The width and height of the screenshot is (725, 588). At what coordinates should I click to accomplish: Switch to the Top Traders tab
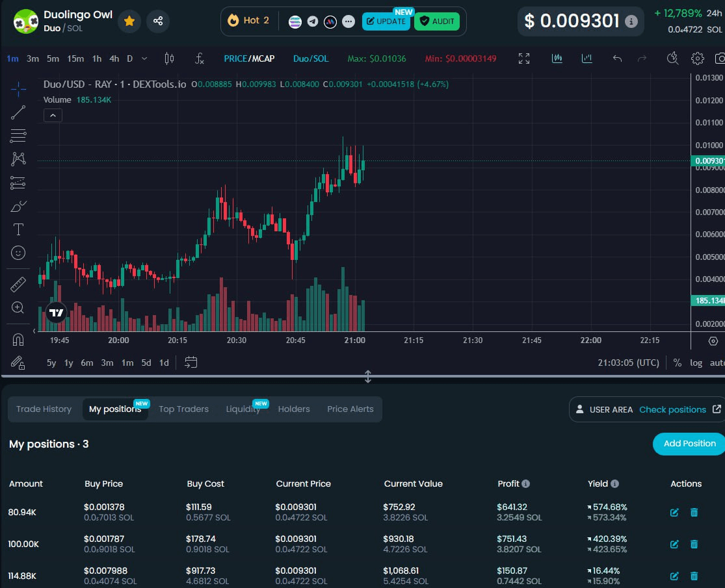coord(183,409)
